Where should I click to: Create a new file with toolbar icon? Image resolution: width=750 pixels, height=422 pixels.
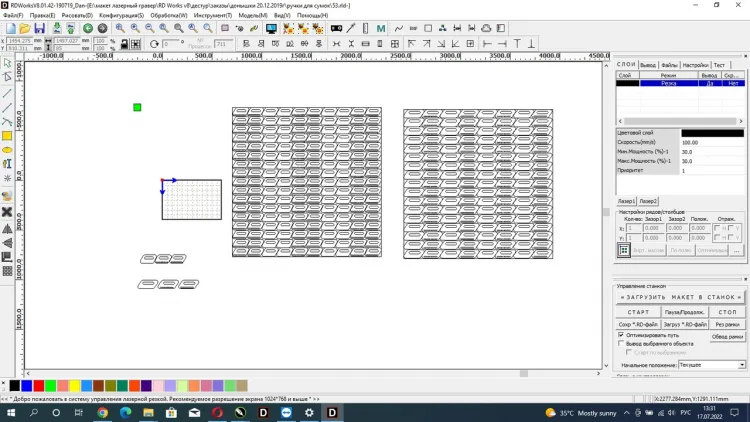click(11, 29)
